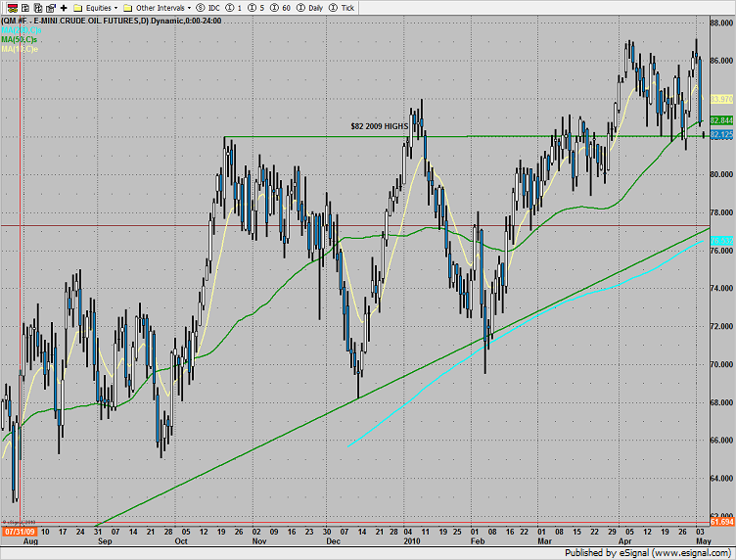Screen dimensions: 736x560
Task: Click the Oct month label on time axis
Action: coord(181,541)
